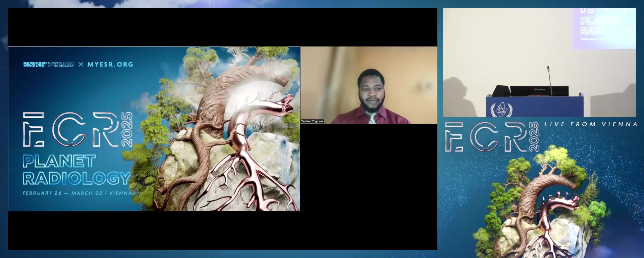The width and height of the screenshot is (644, 258).
Task: Click the microphone on the lectern
Action: 550,81
